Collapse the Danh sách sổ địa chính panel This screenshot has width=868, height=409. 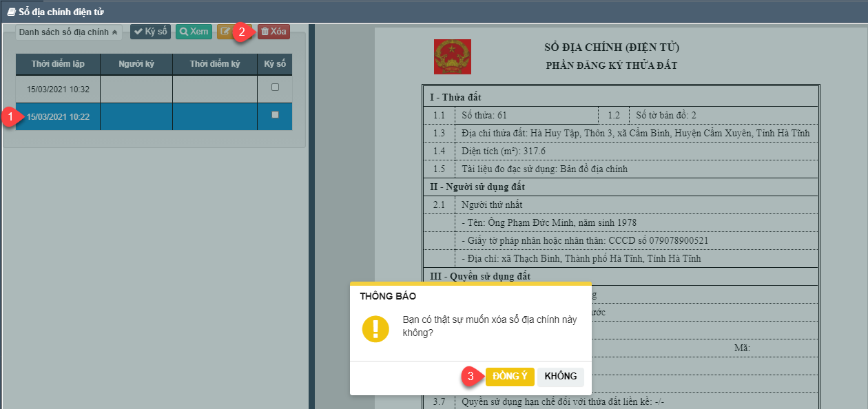[x=68, y=32]
